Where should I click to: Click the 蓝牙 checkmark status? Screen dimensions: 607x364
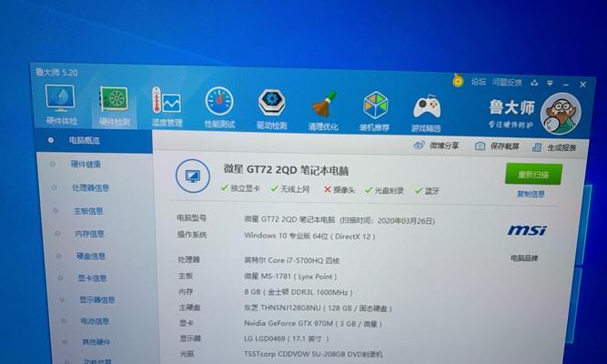click(427, 191)
